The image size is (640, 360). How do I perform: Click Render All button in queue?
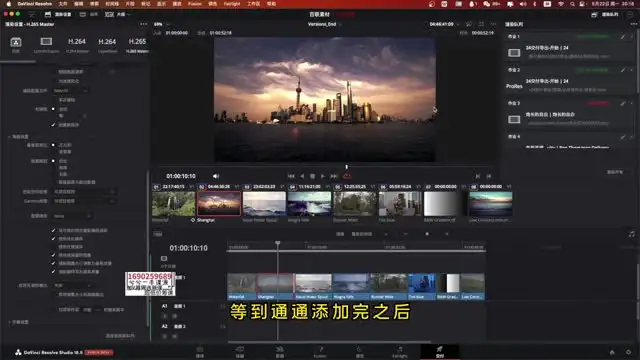pos(615,172)
